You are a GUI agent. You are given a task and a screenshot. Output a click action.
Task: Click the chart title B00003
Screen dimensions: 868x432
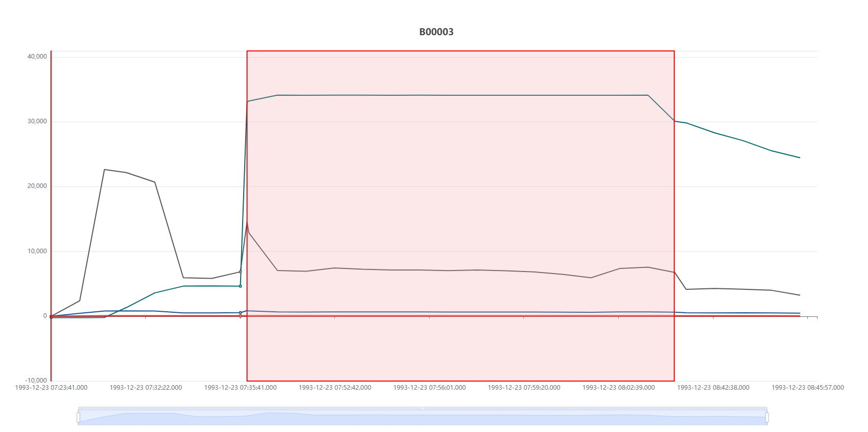[436, 32]
